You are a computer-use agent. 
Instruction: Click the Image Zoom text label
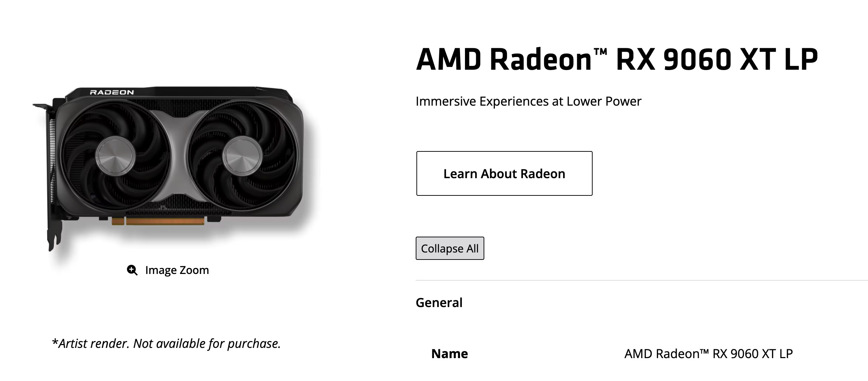tap(177, 270)
